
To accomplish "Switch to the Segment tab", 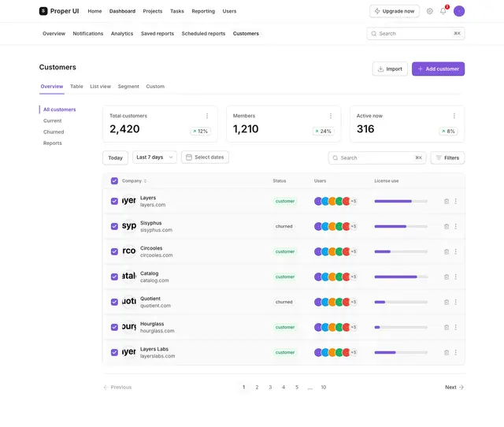I will (128, 87).
